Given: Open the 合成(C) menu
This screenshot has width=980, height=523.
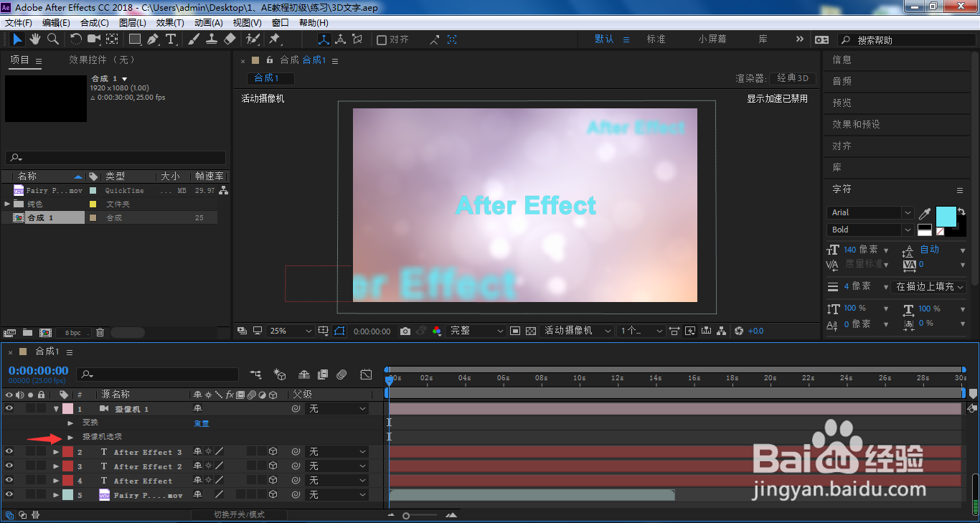Looking at the screenshot, I should click(95, 22).
